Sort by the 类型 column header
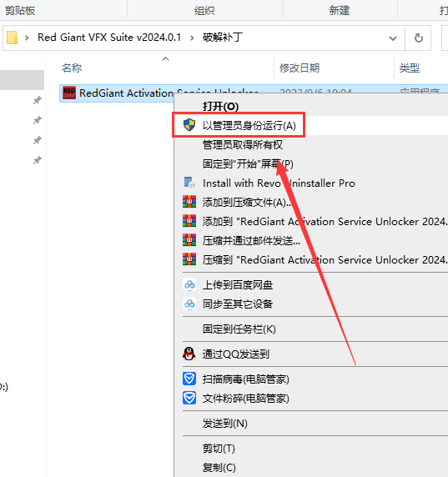 click(410, 68)
